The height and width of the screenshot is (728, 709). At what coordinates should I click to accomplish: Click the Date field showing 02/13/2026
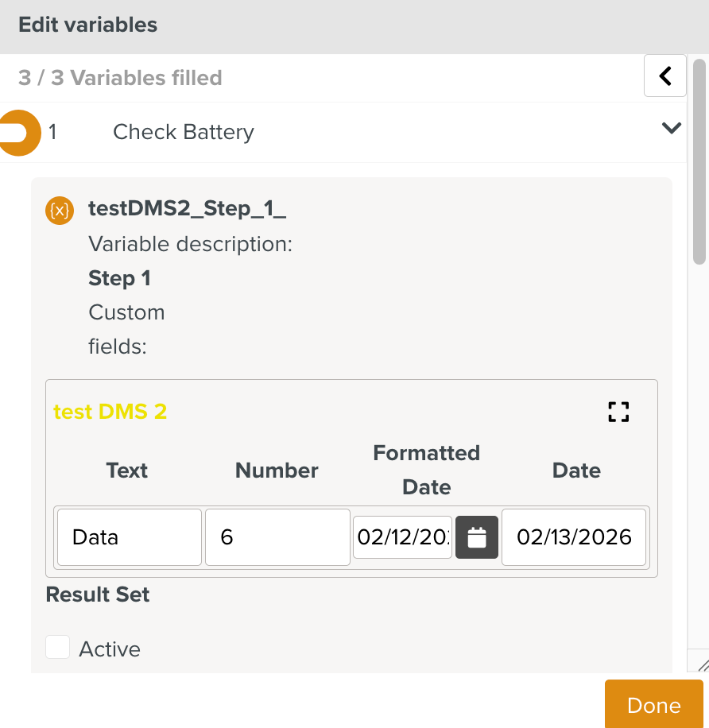click(x=574, y=537)
